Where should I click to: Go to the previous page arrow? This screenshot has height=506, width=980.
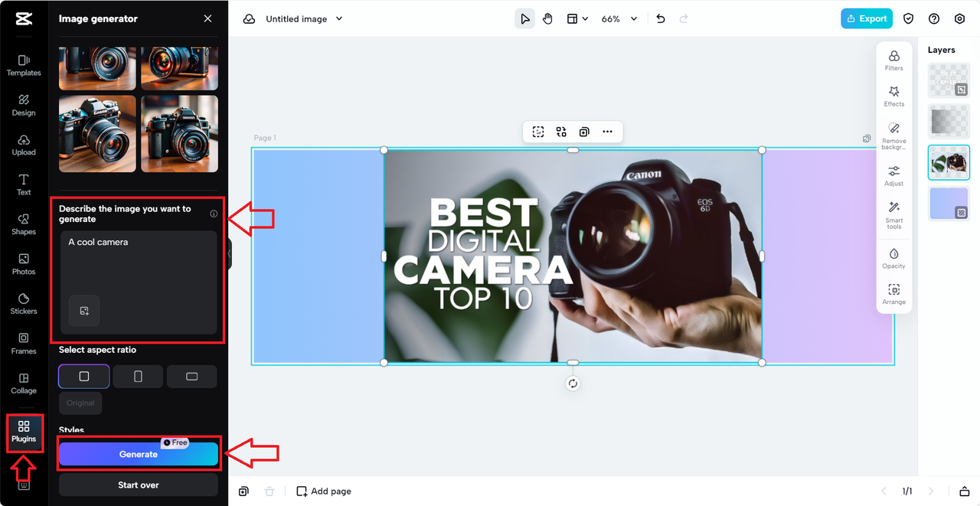pos(884,491)
